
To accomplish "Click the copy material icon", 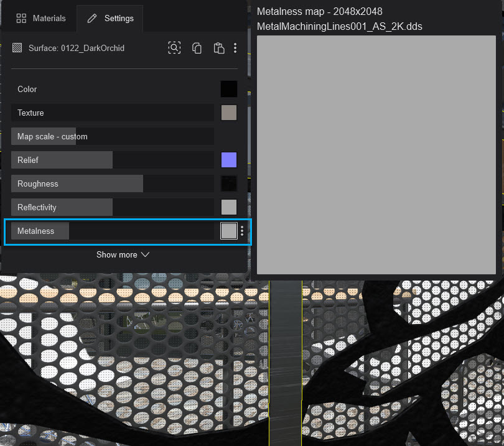I will (197, 48).
